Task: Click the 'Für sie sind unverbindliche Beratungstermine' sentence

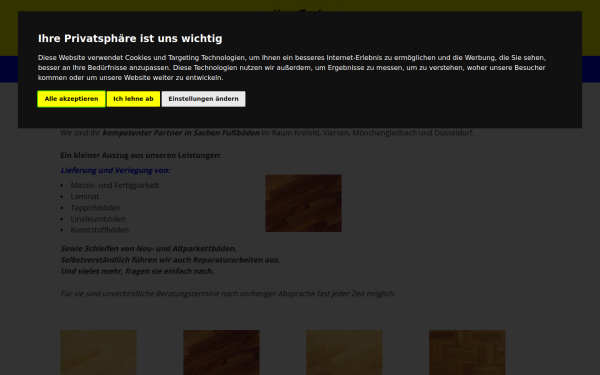Action: (228, 293)
